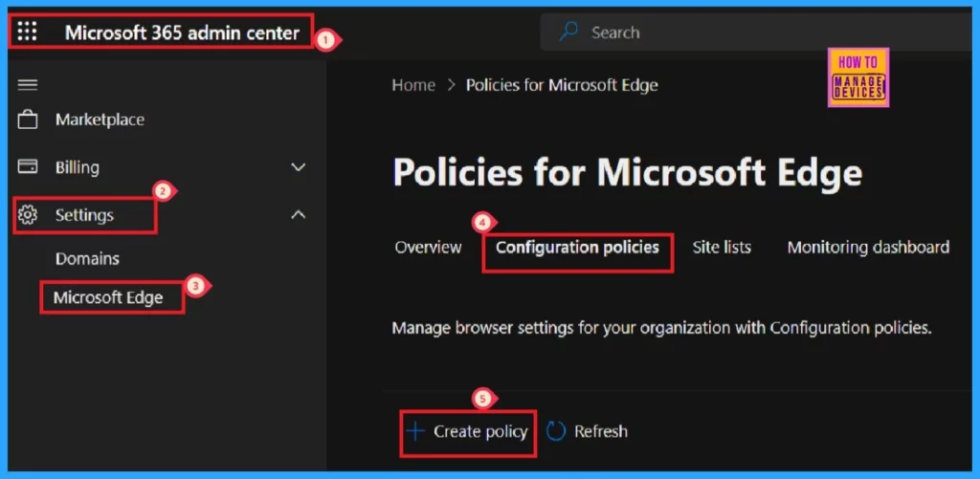Click the Refresh circular arrow icon

[x=556, y=431]
